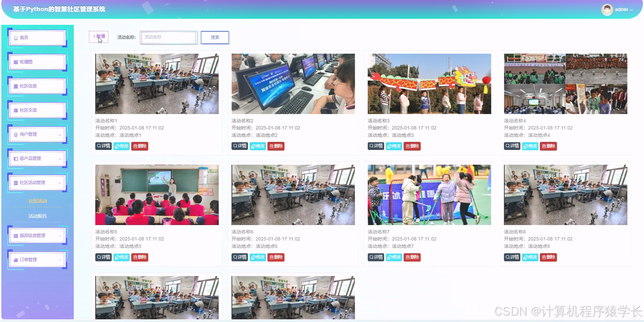The height and width of the screenshot is (322, 644).
Task: Click the 活动名称1 title text
Action: (x=106, y=121)
